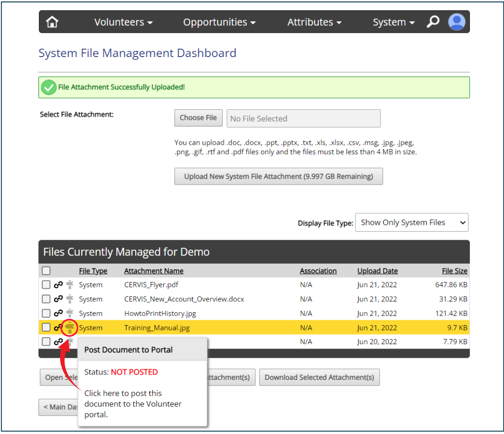Open the Opportunities menu
This screenshot has width=504, height=434.
point(219,22)
